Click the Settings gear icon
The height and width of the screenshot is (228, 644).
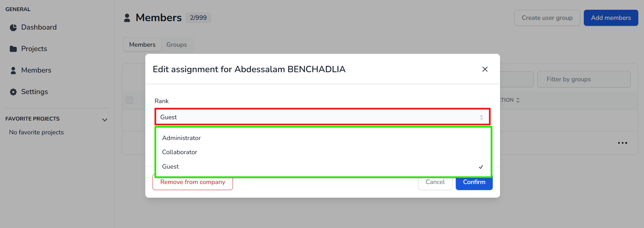[13, 92]
